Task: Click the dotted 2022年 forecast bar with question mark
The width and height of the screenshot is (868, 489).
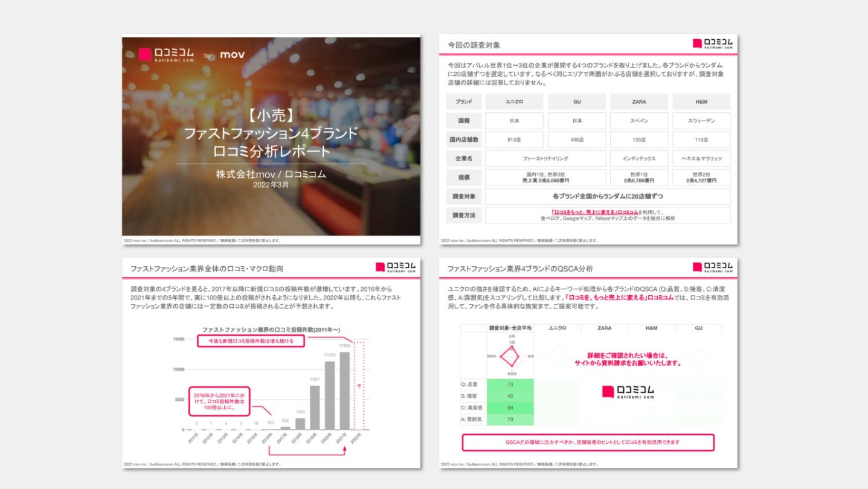Action: click(x=359, y=385)
